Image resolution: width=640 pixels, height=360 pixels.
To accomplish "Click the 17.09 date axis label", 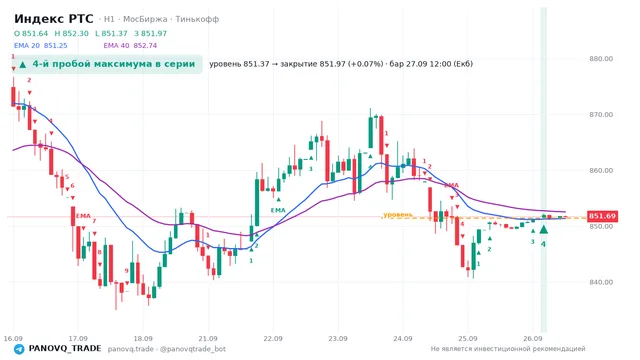I will point(78,339).
